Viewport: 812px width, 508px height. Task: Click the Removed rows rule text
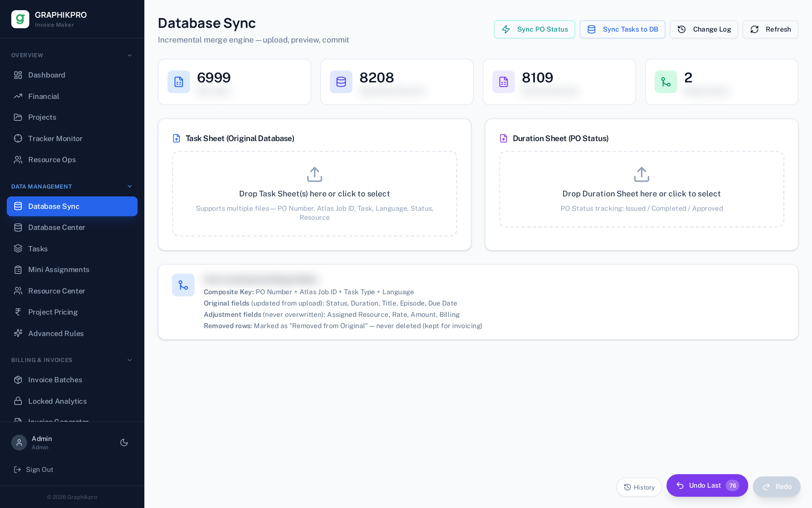pyautogui.click(x=343, y=326)
